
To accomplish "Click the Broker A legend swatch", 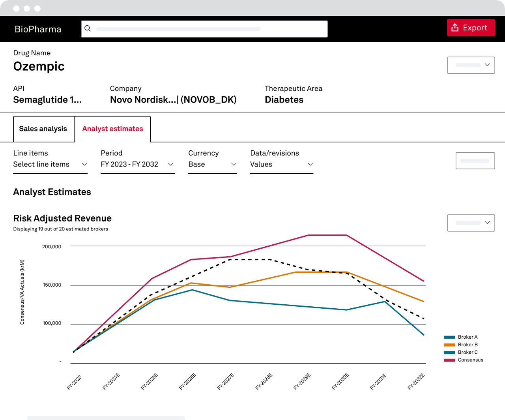I will [449, 337].
